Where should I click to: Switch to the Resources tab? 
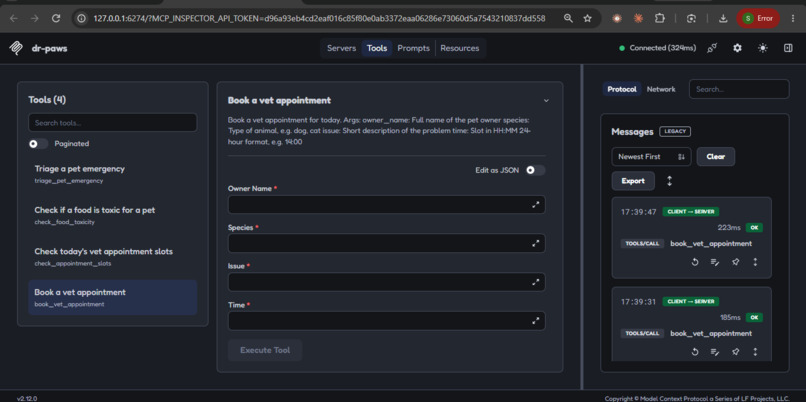460,48
